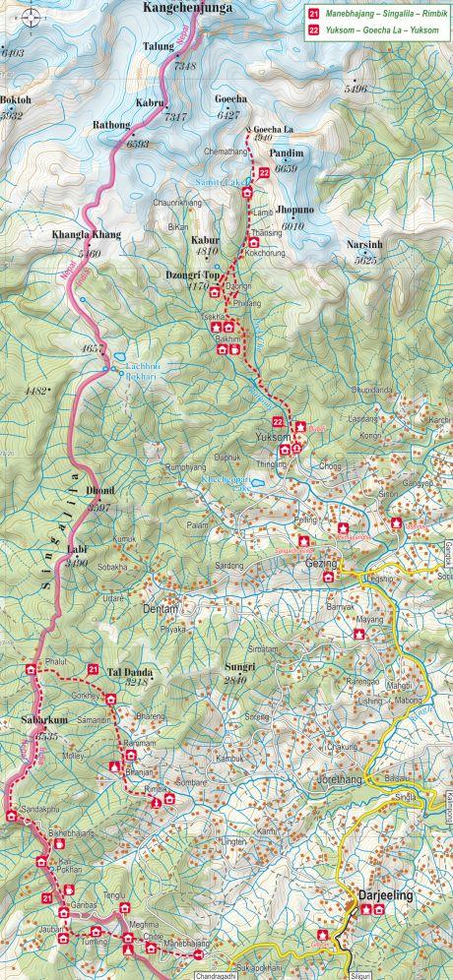Click the star icon at Tsokha

pos(217,327)
